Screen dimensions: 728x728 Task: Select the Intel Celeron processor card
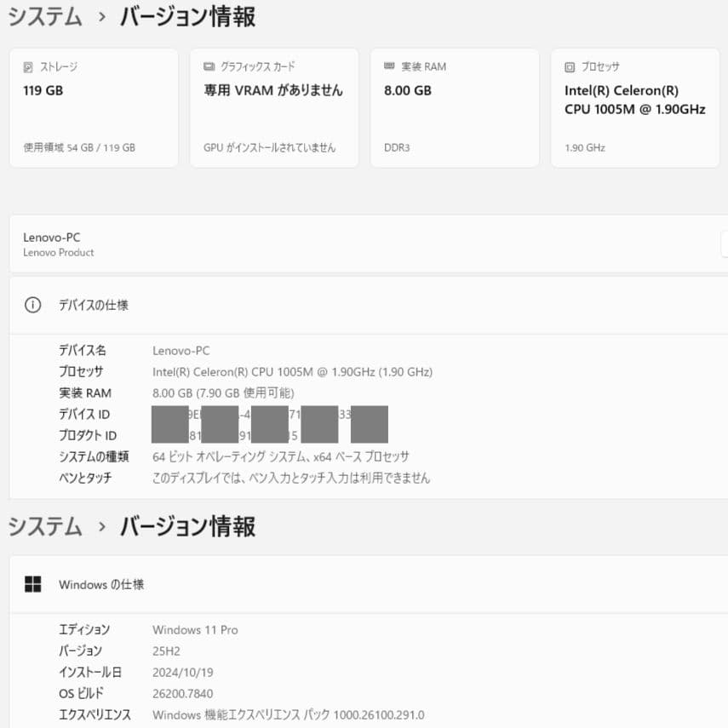(636, 107)
